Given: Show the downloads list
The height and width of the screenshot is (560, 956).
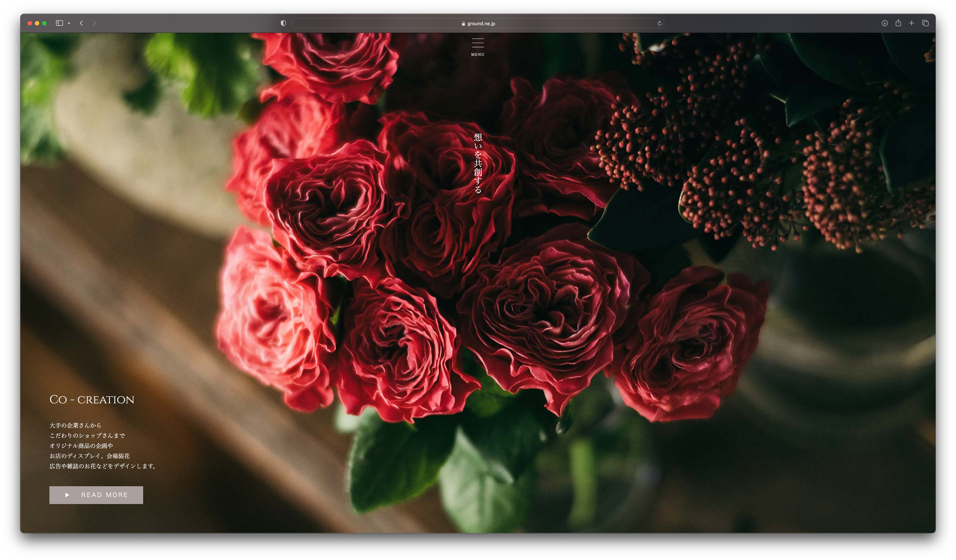Looking at the screenshot, I should click(x=884, y=23).
